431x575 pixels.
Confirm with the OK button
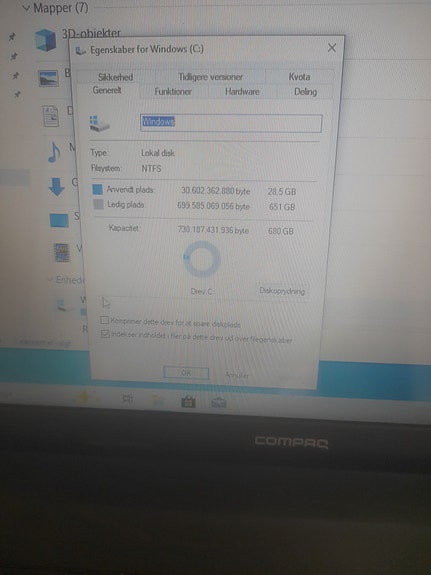(x=186, y=373)
